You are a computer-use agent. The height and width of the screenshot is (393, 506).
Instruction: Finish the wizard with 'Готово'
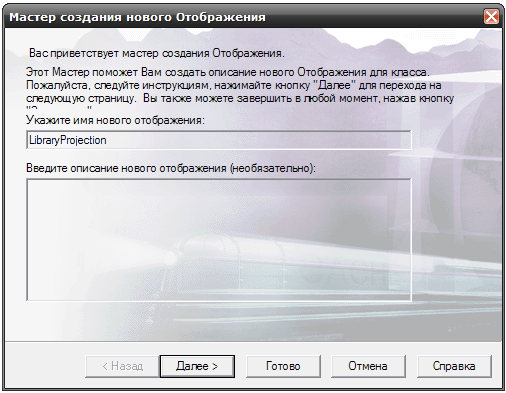[283, 366]
